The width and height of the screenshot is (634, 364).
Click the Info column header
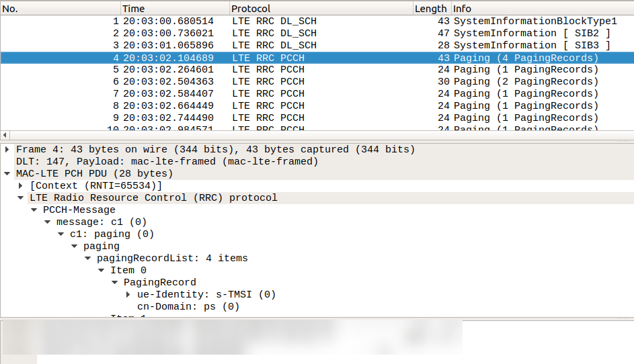coord(462,9)
